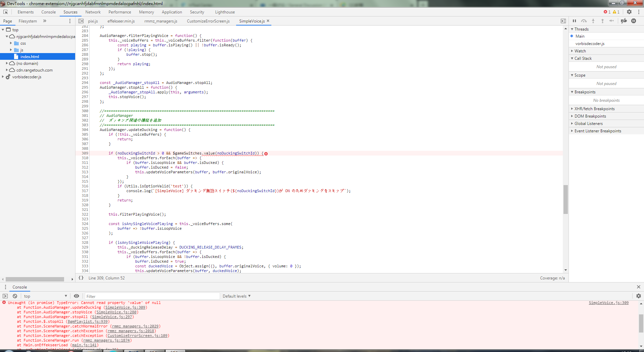Hide the file navigator pane
Viewport: 644px width, 352px height.
tap(81, 21)
